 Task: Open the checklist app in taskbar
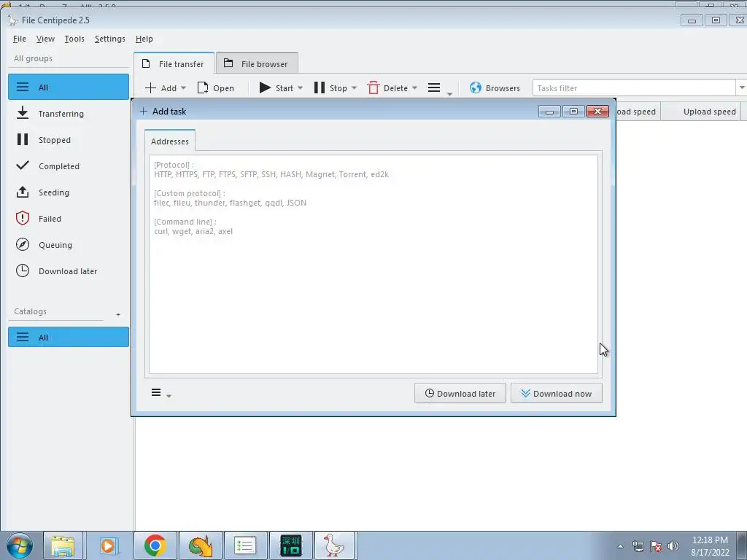245,545
